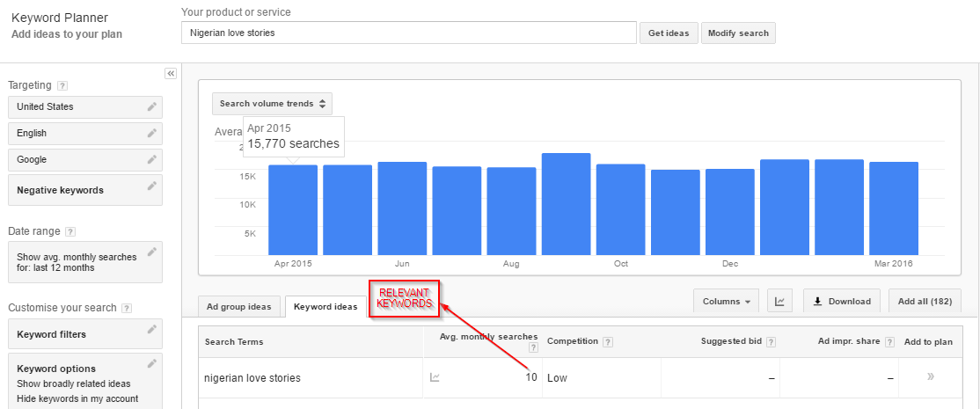Screen dimensions: 980x409
Task: Show trend chart for nigerian love stories
Action: (435, 377)
